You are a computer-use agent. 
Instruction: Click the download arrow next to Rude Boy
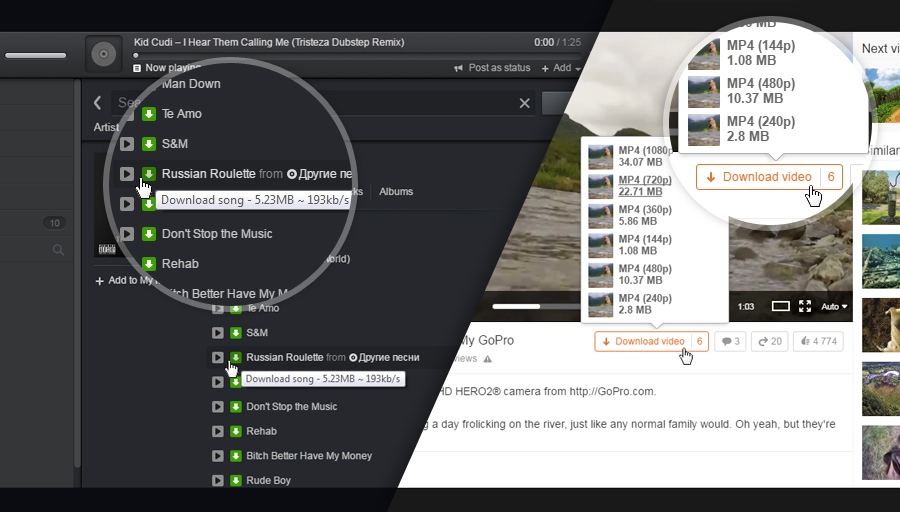pyautogui.click(x=235, y=480)
